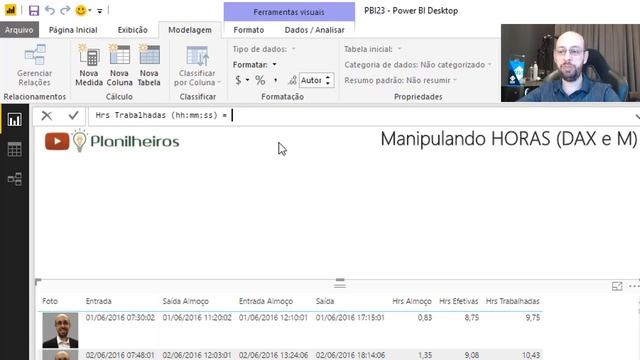Select the Modelagem ribbon tab
Screen dimensions: 640x360
[x=190, y=30]
